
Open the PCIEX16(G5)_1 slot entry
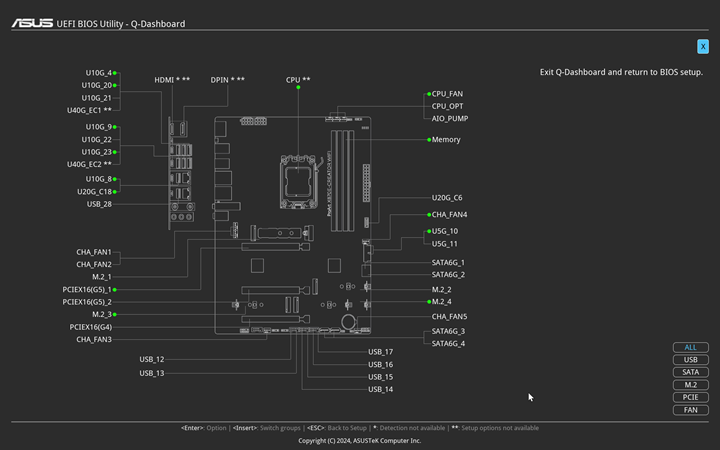pyautogui.click(x=88, y=289)
